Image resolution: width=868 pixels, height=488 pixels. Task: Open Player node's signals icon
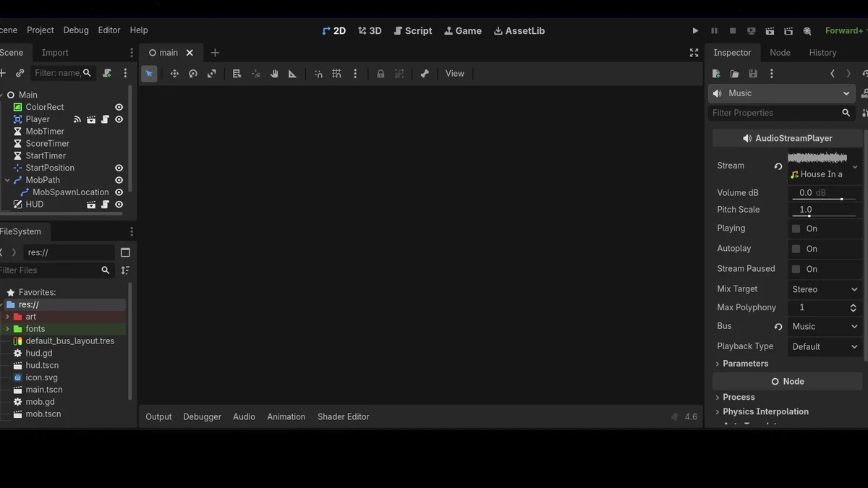(77, 119)
